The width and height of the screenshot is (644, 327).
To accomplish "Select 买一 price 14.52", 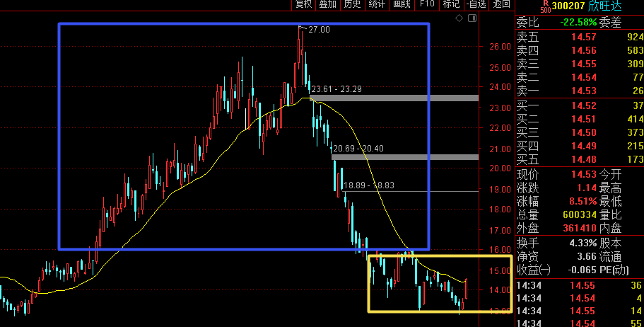I will point(584,106).
